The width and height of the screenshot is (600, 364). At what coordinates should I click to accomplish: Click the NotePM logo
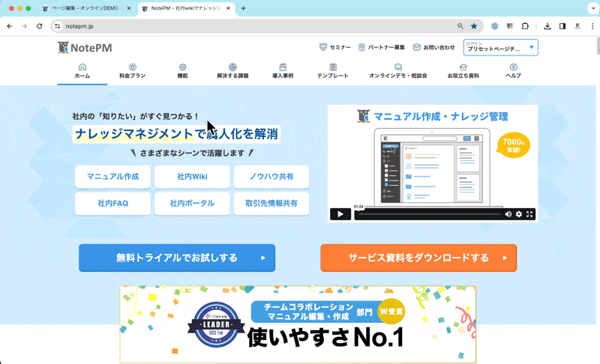click(x=85, y=47)
